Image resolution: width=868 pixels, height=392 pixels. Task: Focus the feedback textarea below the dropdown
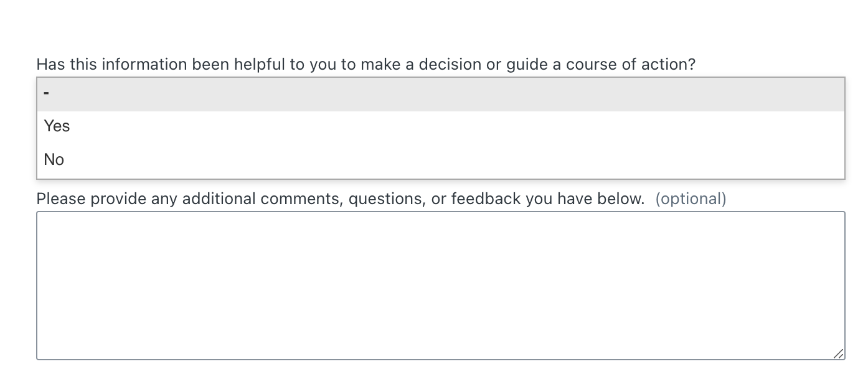coord(440,285)
